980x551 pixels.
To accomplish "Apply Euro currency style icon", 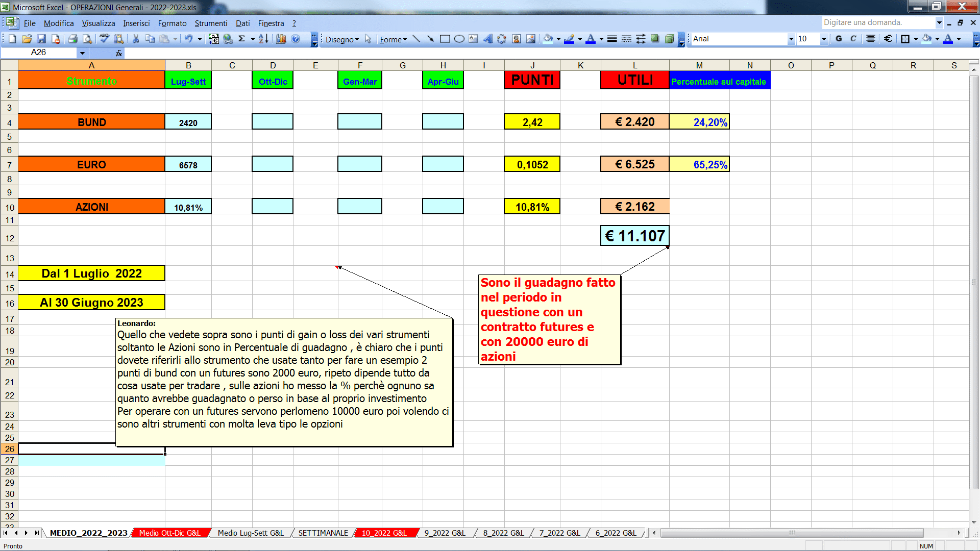I will [x=888, y=39].
